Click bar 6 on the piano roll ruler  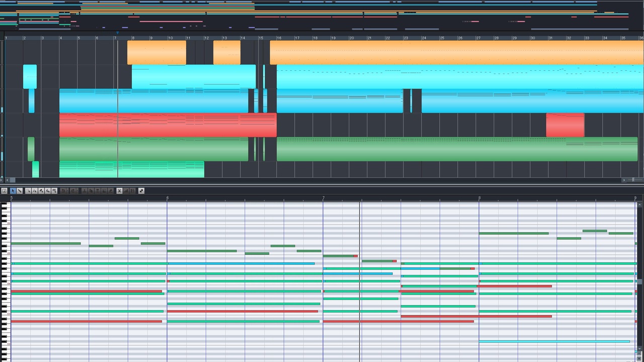coord(168,198)
